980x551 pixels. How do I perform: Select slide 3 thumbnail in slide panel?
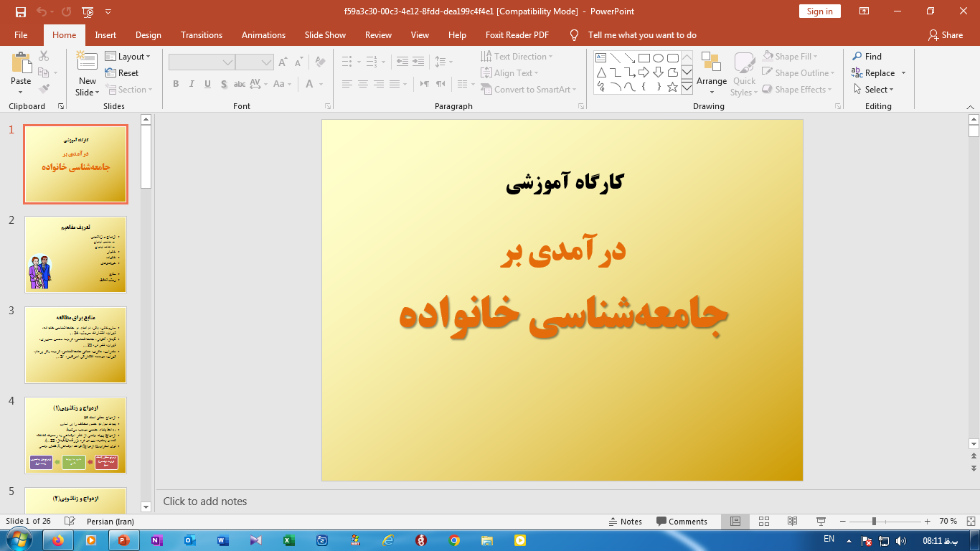(x=75, y=344)
